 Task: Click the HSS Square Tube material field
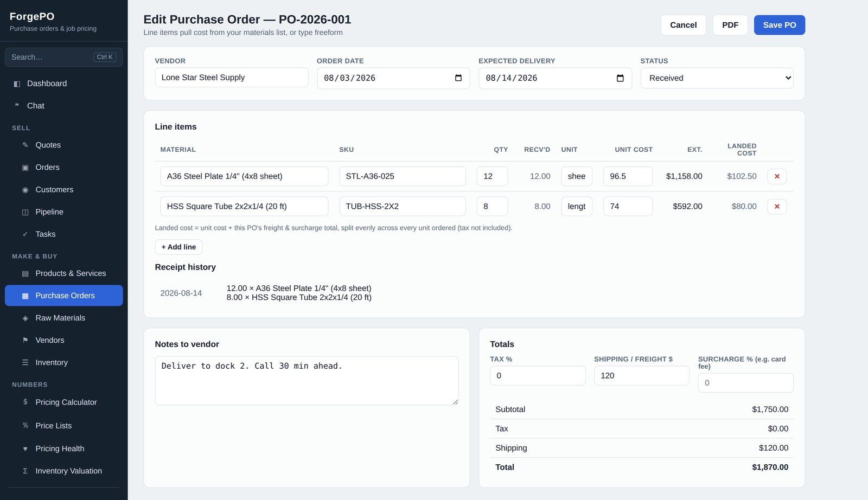click(244, 207)
